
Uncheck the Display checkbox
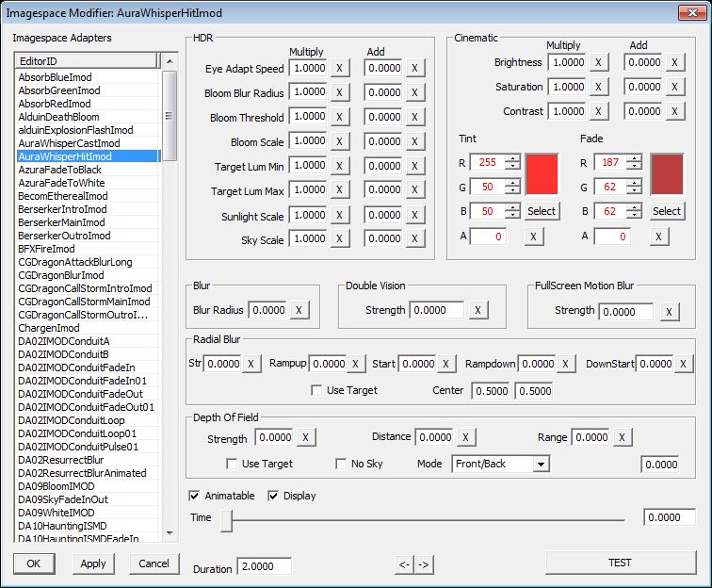click(x=273, y=496)
